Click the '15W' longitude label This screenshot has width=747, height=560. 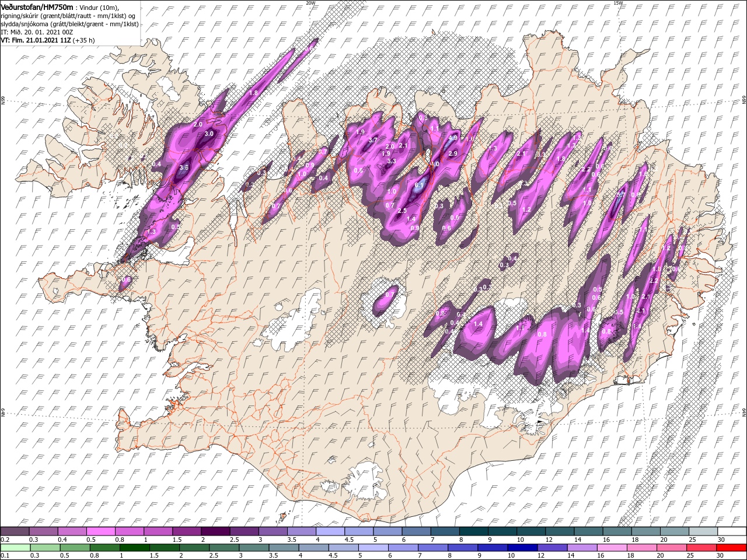coord(618,3)
